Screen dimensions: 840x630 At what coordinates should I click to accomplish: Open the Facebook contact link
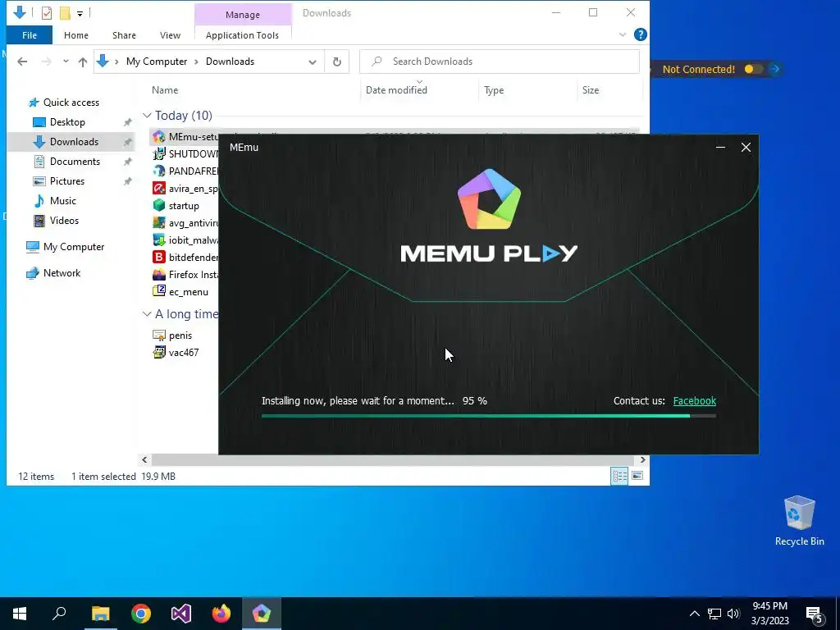pos(694,400)
